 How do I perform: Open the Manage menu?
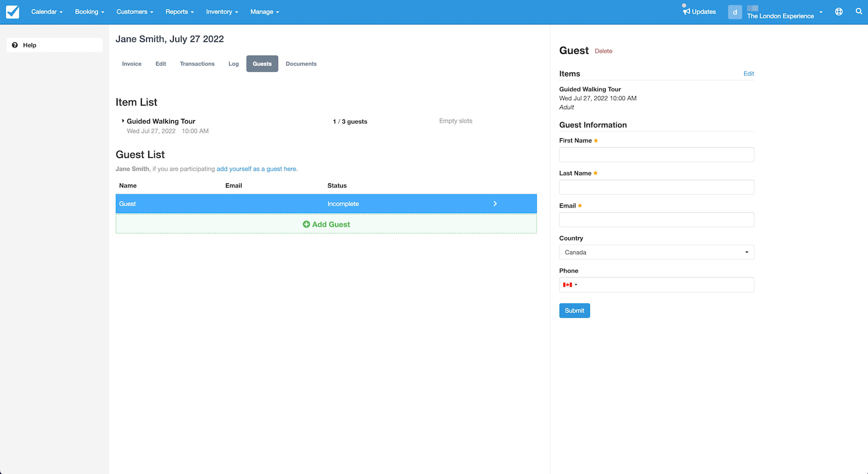(x=265, y=12)
